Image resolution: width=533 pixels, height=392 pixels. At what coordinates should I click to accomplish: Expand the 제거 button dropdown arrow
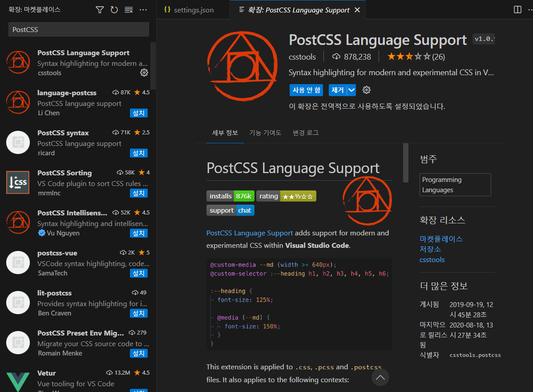351,90
